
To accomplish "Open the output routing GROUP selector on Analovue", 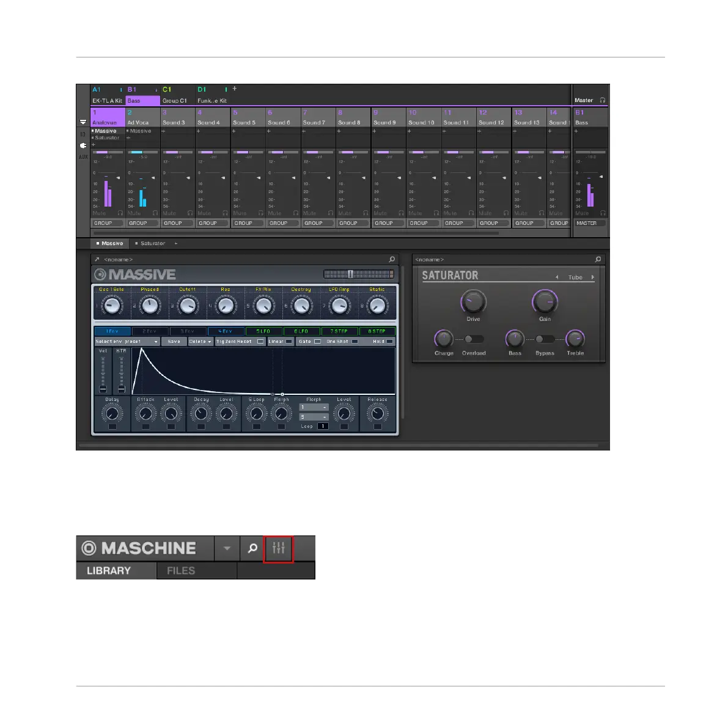I will pyautogui.click(x=107, y=223).
